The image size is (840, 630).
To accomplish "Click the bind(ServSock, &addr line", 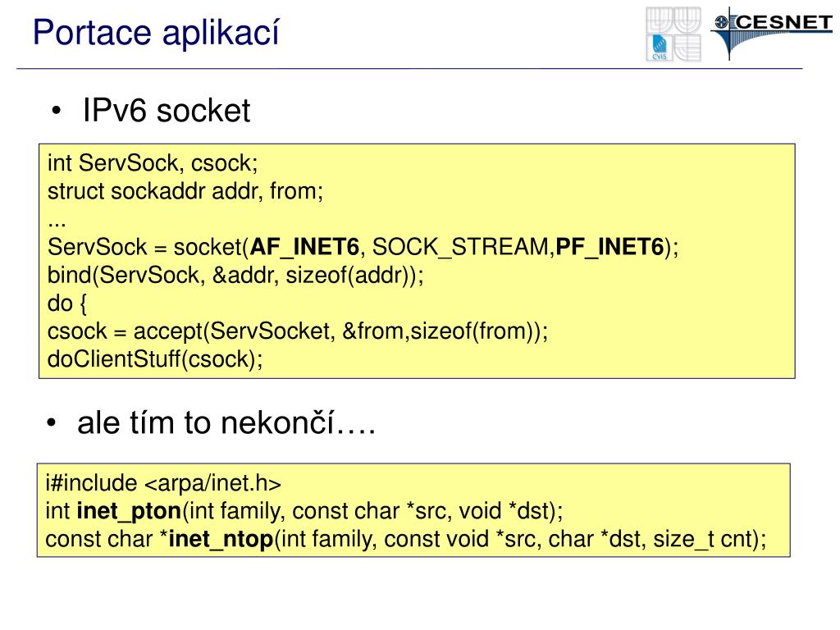I will (x=235, y=276).
